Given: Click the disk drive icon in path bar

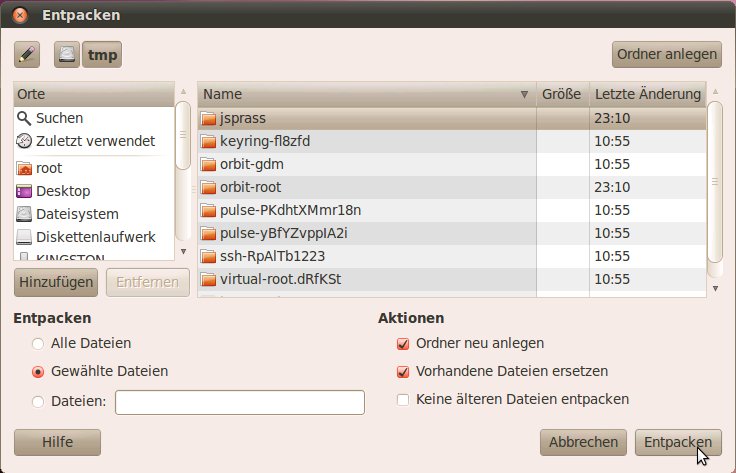Looking at the screenshot, I should 67,54.
